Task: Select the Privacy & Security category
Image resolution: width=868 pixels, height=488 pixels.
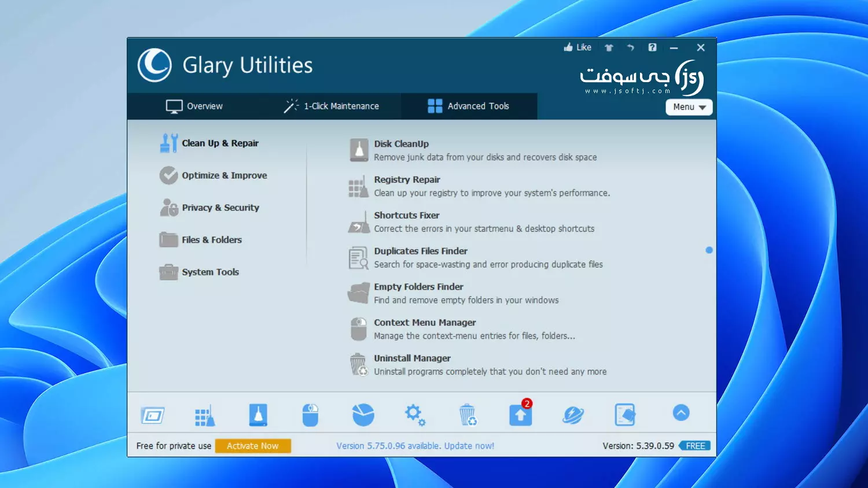Action: 209,208
